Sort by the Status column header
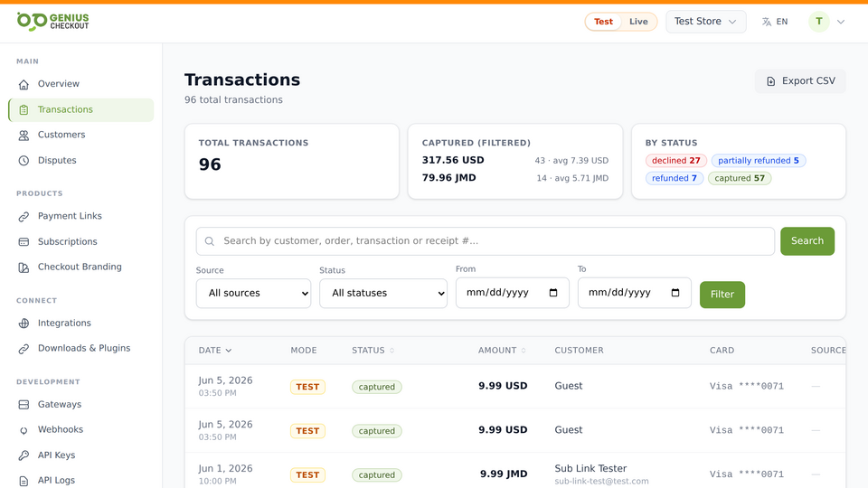Viewport: 868px width, 488px height. click(373, 351)
